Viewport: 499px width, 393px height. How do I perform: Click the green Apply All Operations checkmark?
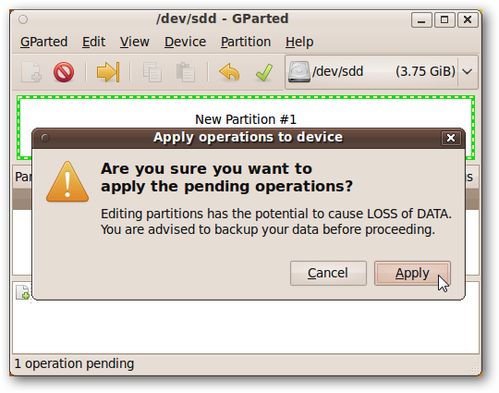[264, 72]
